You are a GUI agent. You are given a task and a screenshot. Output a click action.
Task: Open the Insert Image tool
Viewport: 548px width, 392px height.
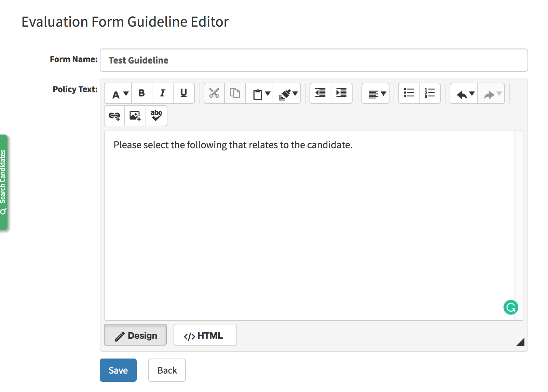pos(135,116)
